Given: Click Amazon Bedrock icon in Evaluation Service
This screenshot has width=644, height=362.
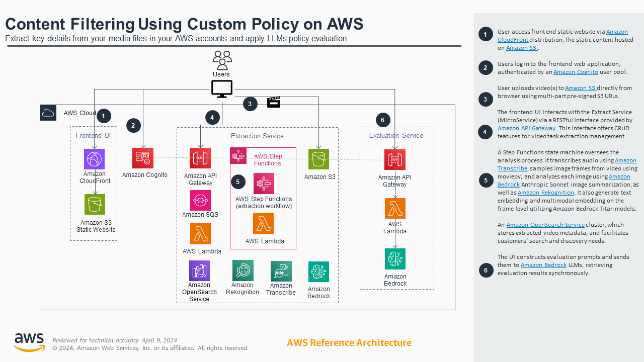Looking at the screenshot, I should (x=395, y=259).
